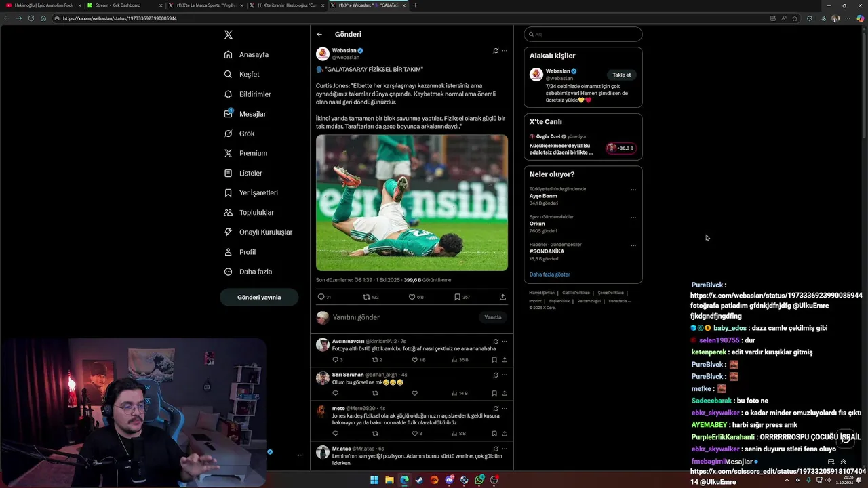Viewport: 868px width, 488px height.
Task: Open Gizlilik Politikası footer link
Action: (576, 293)
